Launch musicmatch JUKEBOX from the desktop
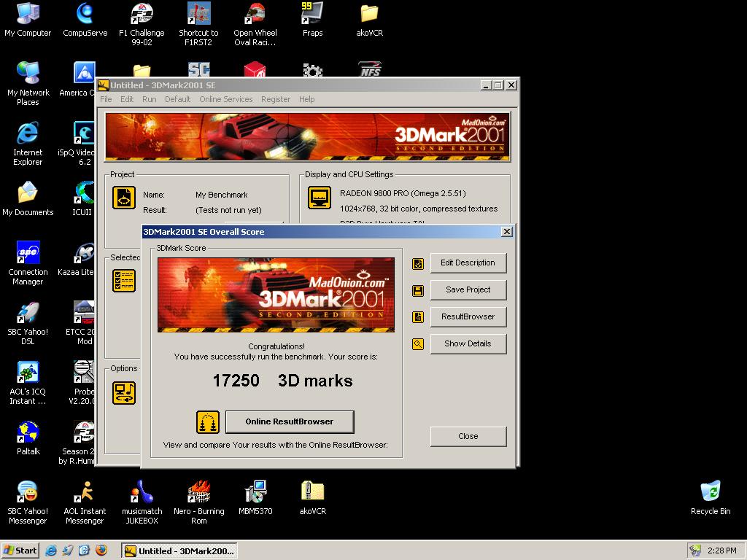This screenshot has width=747, height=560. [142, 492]
